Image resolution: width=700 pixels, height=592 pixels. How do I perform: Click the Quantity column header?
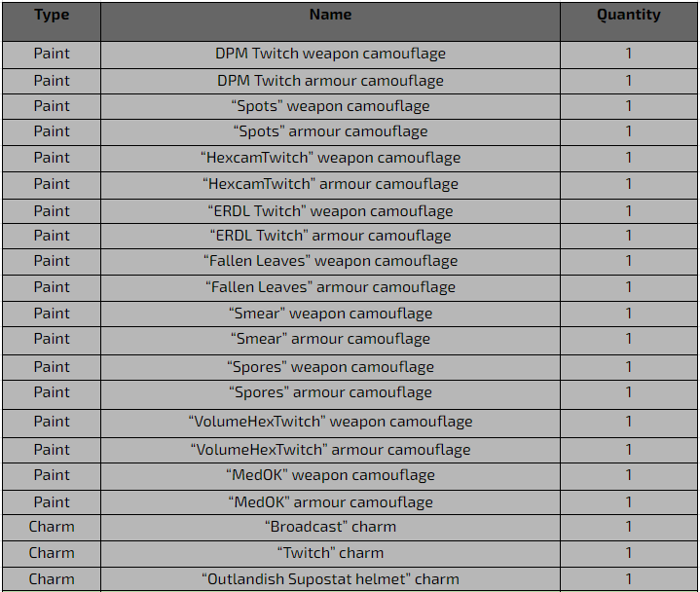629,15
